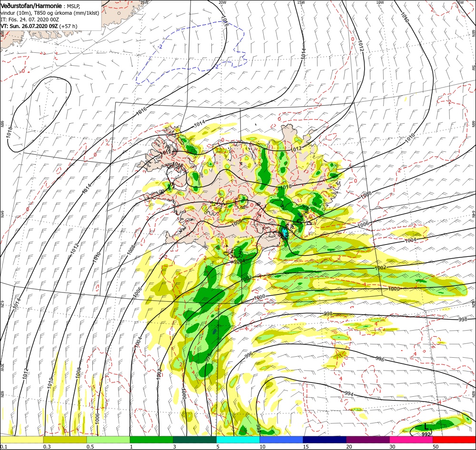This screenshot has height=450, width=476.
Task: Click the '10W' longitude label
Action: point(380,2)
